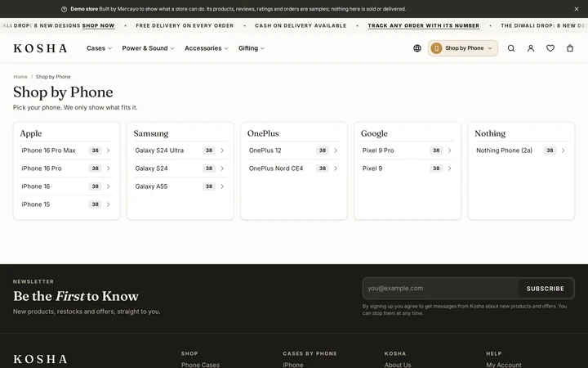Click the arrow next to iPhone 16
Screen dimensions: 588x368
point(108,186)
